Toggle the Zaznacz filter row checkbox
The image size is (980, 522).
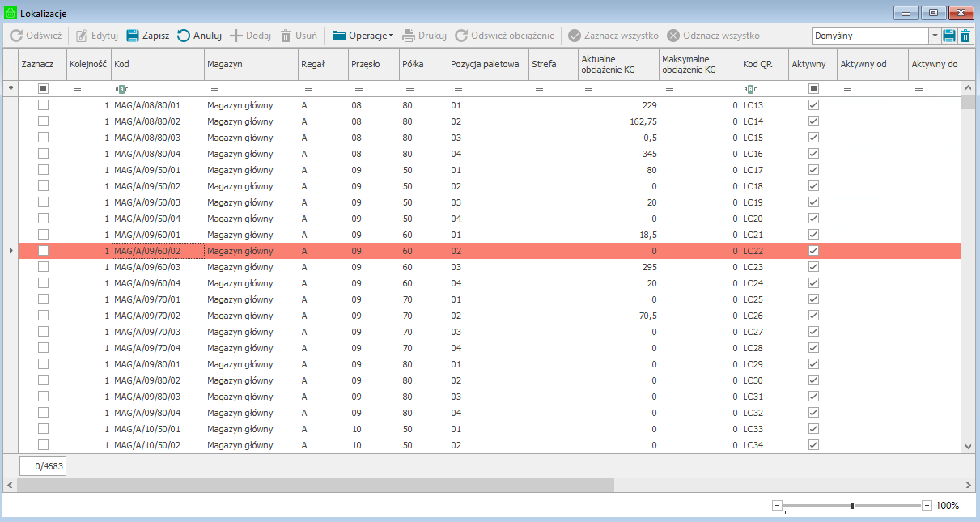43,89
